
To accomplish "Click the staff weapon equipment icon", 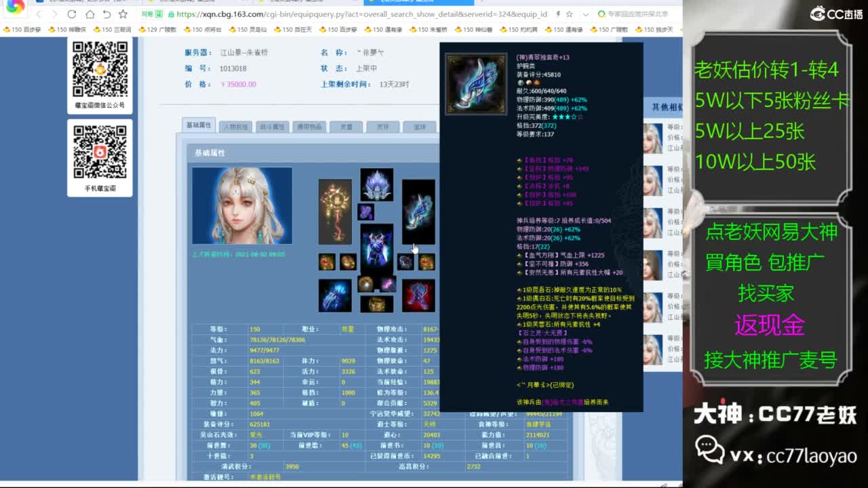I will 335,211.
